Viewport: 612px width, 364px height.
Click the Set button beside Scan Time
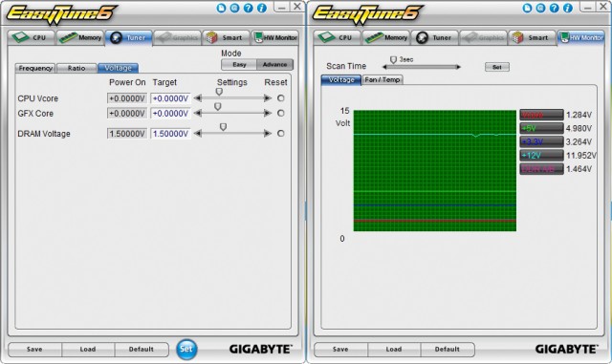pos(497,67)
